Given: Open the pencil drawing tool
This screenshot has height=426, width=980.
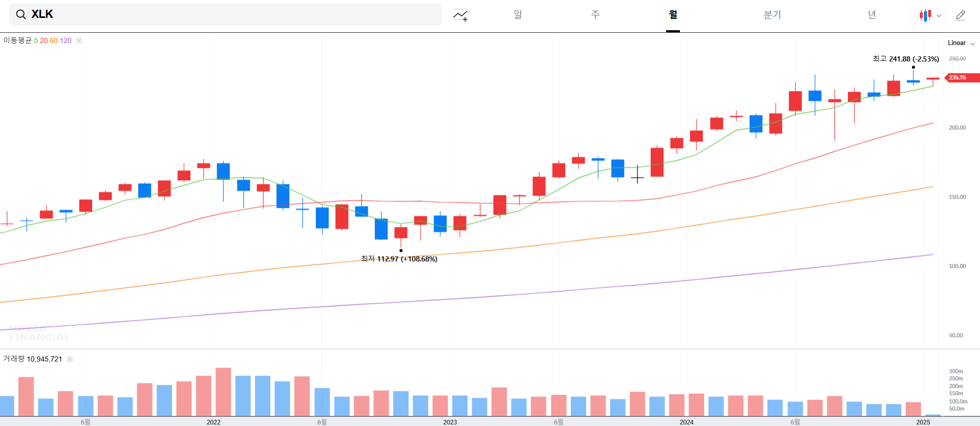Looking at the screenshot, I should click(x=961, y=15).
